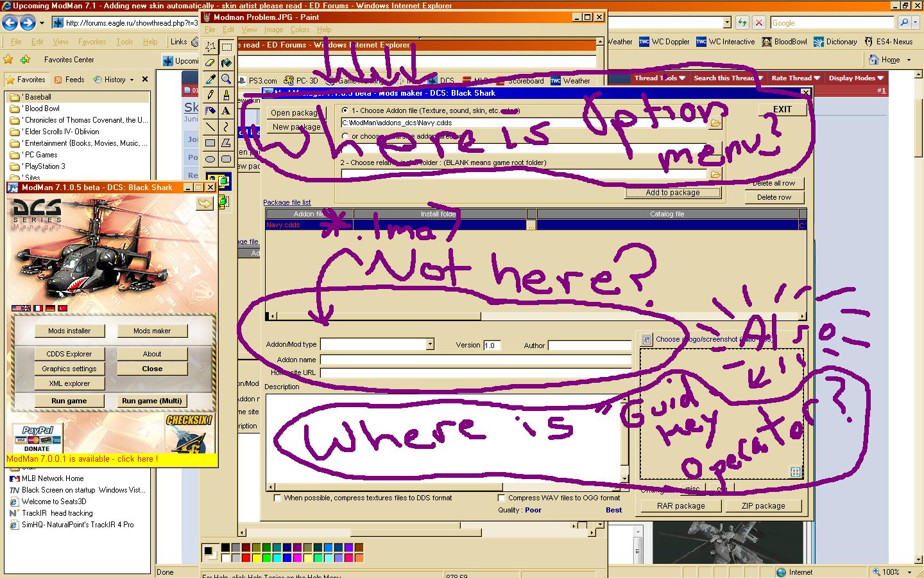Tick 'Compress WAV files to OGG format'

[502, 498]
